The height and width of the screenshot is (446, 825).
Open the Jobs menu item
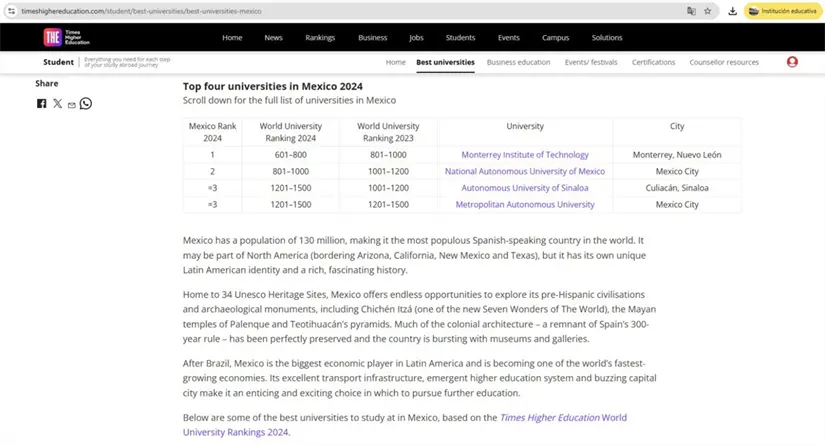[x=416, y=38]
